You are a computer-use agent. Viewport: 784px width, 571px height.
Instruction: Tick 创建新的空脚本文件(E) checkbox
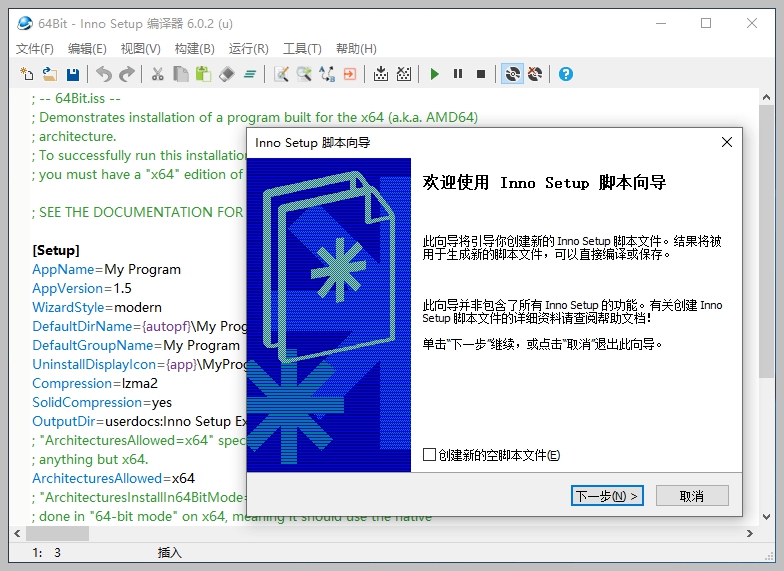tap(429, 454)
